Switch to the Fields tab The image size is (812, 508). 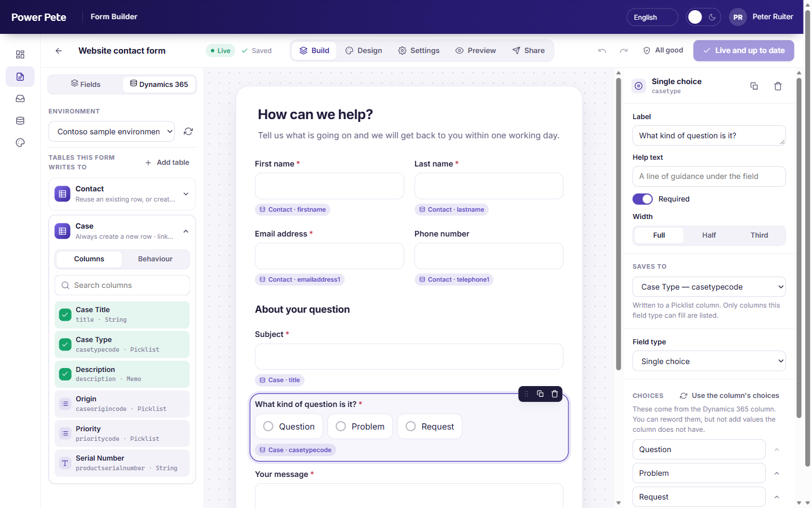click(86, 85)
